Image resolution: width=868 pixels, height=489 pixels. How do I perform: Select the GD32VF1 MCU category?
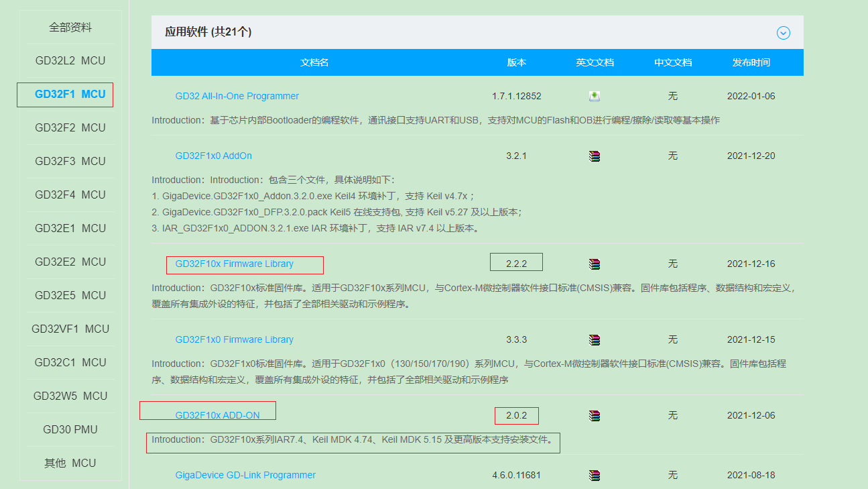coord(69,329)
